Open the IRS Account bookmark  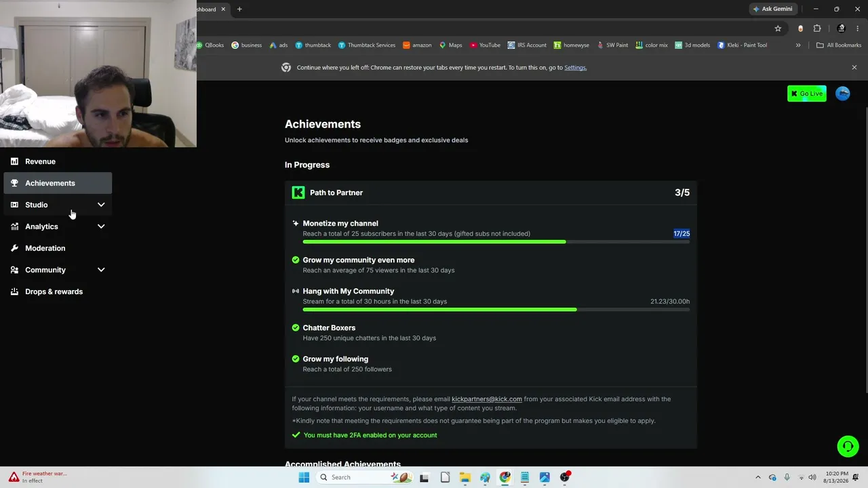[527, 45]
